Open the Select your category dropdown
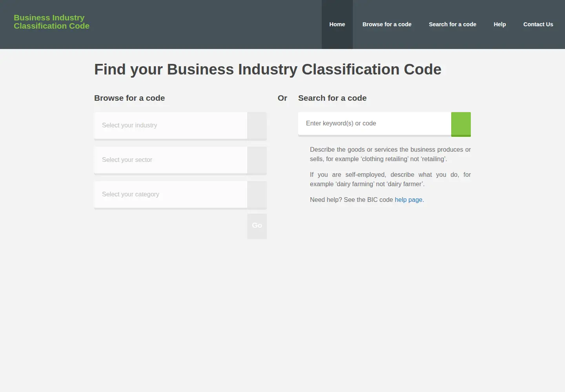 point(171,194)
